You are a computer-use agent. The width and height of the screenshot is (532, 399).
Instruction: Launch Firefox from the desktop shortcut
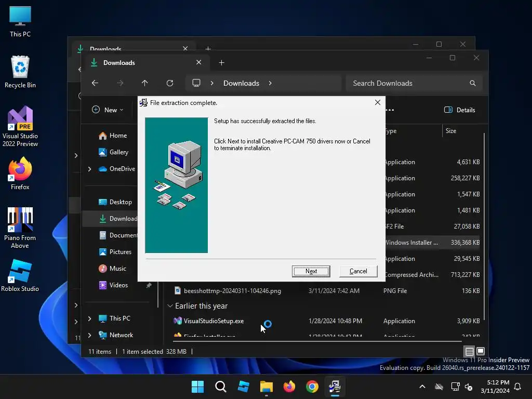[x=20, y=174]
